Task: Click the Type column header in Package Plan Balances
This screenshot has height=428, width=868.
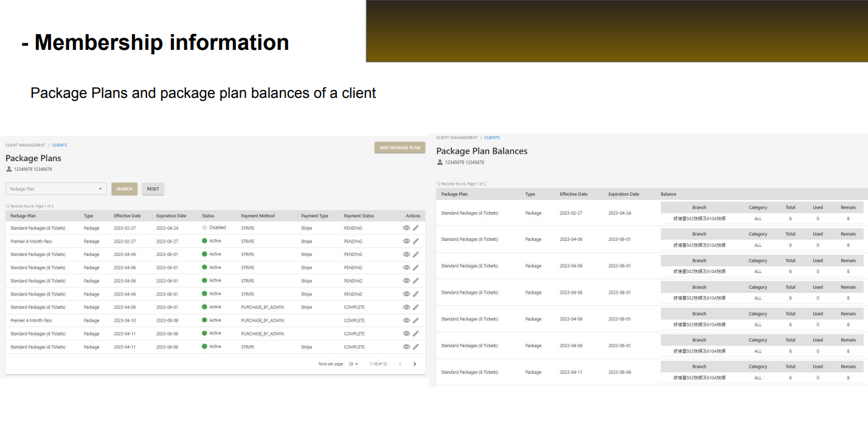Action: [x=530, y=194]
